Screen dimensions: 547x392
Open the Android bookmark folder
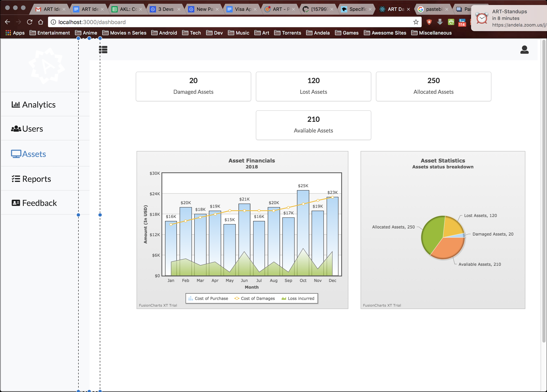164,33
